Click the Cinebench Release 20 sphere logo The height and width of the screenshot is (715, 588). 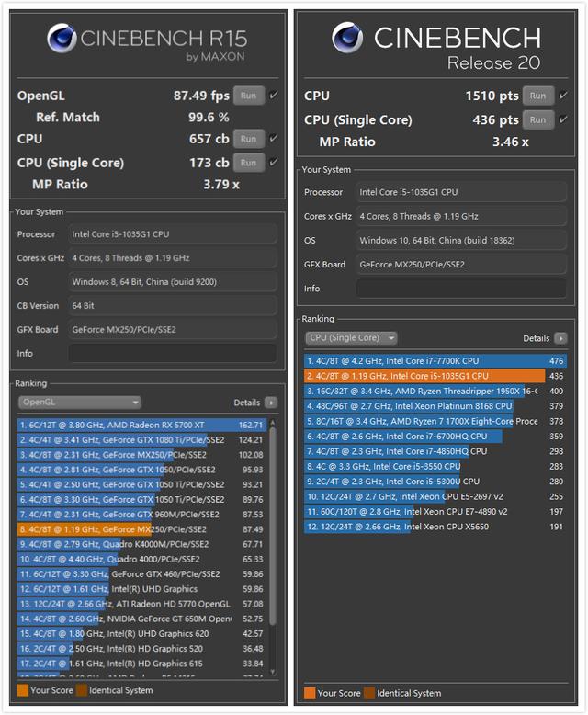pyautogui.click(x=347, y=38)
